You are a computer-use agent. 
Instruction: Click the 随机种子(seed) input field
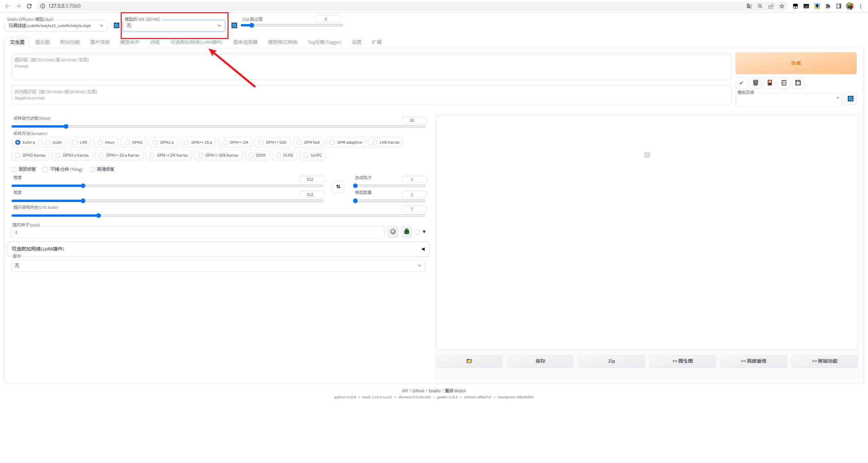198,232
